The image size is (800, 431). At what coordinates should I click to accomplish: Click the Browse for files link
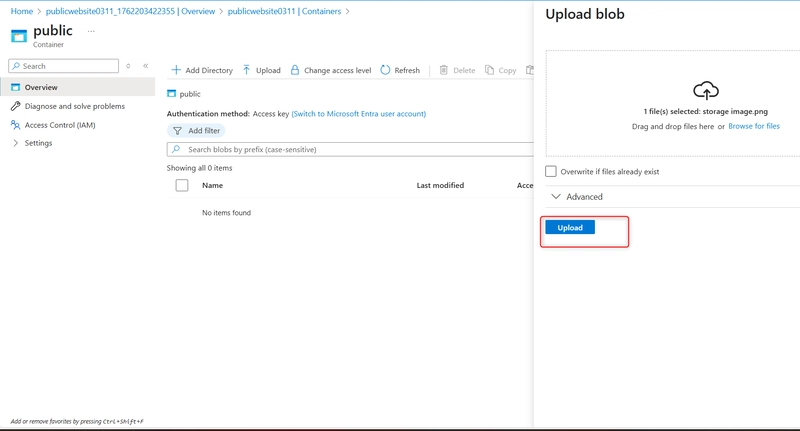[x=754, y=127]
